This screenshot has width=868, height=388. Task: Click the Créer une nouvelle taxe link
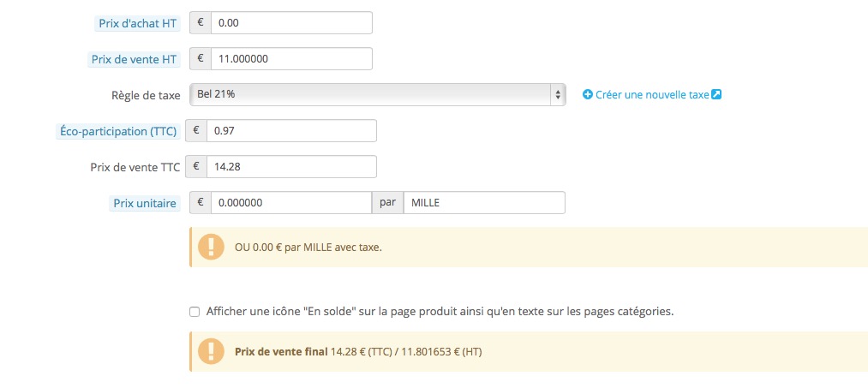coord(652,95)
